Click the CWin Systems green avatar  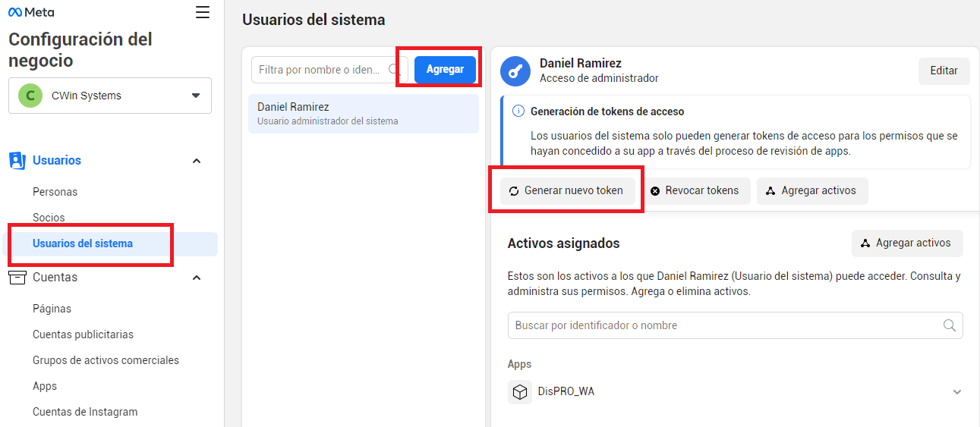(30, 96)
